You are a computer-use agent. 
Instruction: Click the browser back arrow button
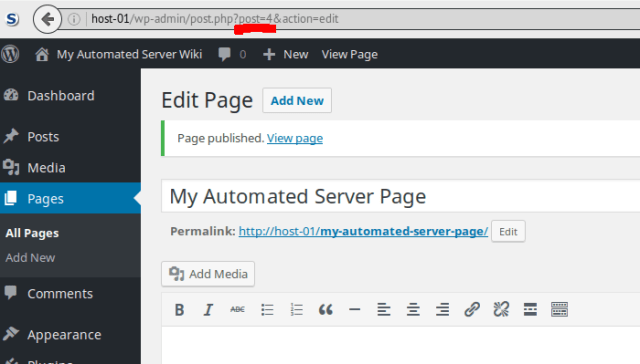click(x=47, y=19)
